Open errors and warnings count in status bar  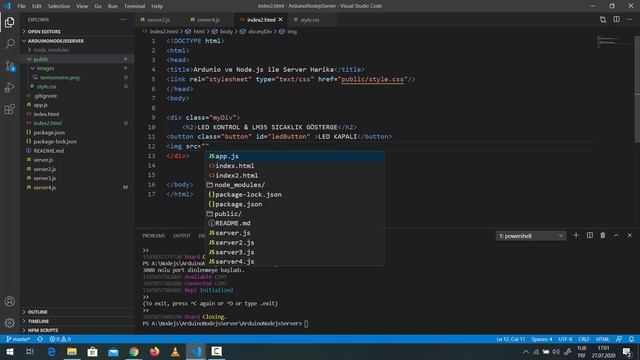coord(60,339)
